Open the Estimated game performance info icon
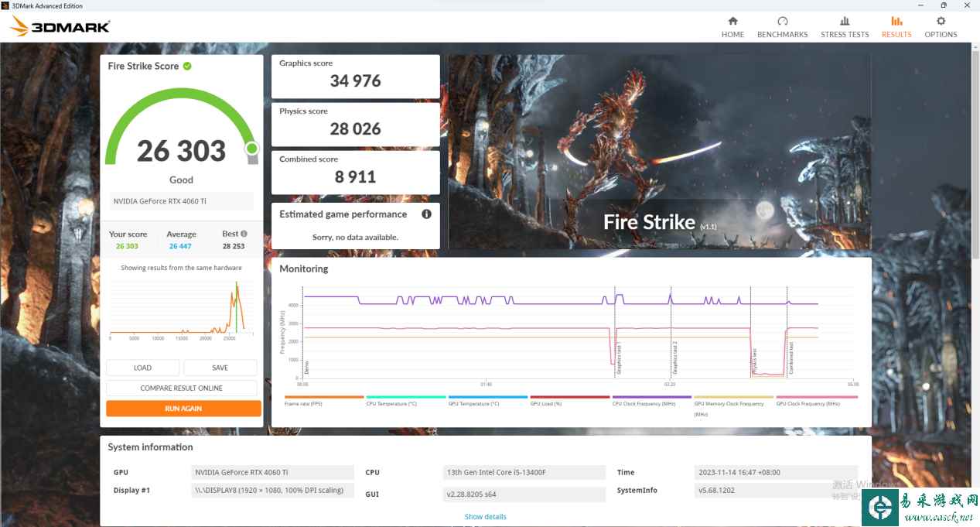This screenshot has width=980, height=527. (426, 214)
